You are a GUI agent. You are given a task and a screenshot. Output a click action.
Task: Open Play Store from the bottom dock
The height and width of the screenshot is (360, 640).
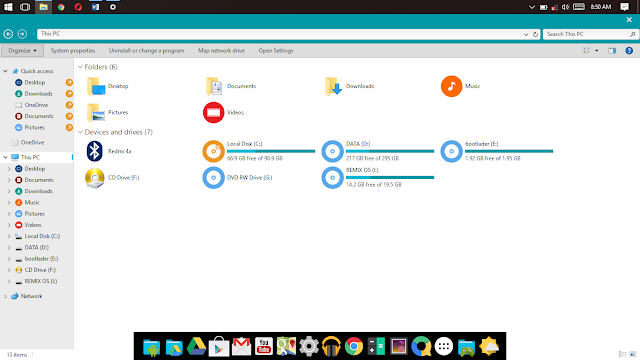(x=219, y=346)
